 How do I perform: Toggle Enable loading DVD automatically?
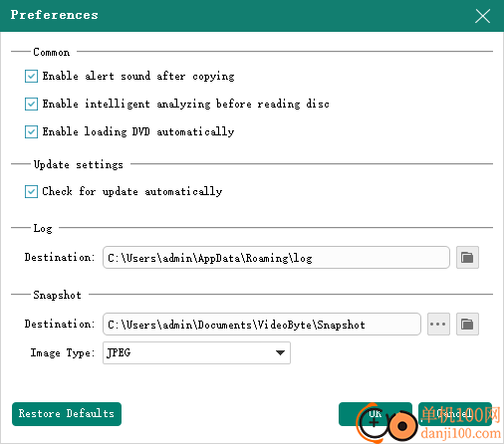click(x=31, y=131)
